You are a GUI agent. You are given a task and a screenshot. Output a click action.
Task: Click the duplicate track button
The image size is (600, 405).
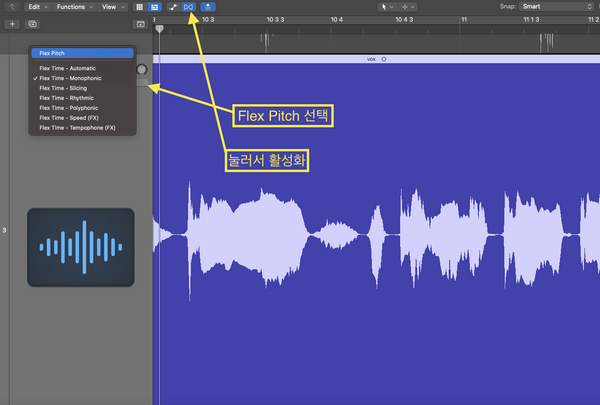coord(32,23)
